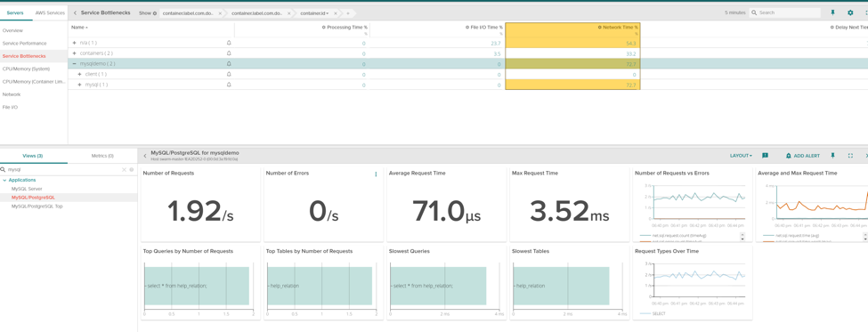Pin the MySQL/PostgreSQL dashboard panel
This screenshot has height=332, width=868.
pos(832,156)
